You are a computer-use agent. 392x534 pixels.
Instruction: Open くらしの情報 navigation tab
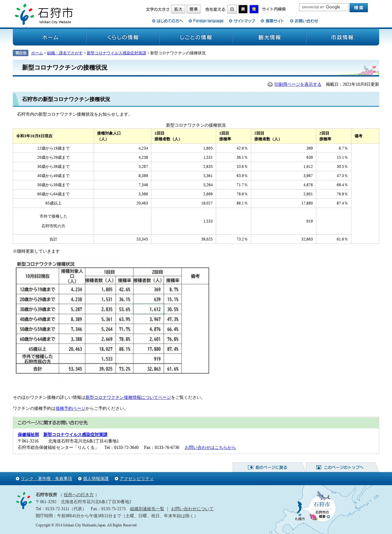pyautogui.click(x=123, y=37)
